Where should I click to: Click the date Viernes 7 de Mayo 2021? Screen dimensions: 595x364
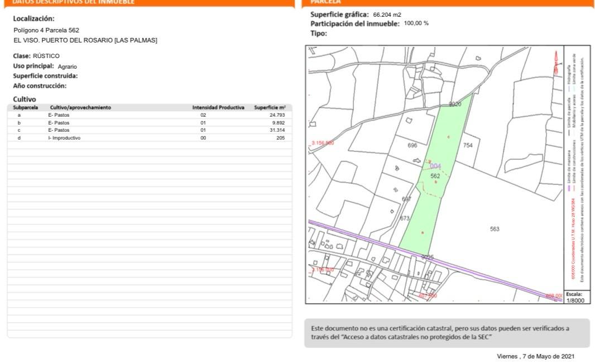(x=535, y=357)
